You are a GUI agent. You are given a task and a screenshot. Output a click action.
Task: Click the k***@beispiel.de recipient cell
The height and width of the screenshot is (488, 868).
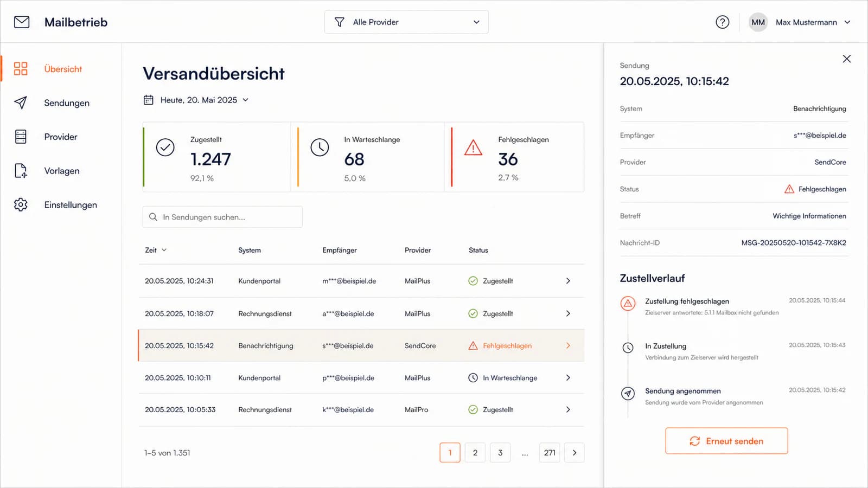click(x=348, y=409)
